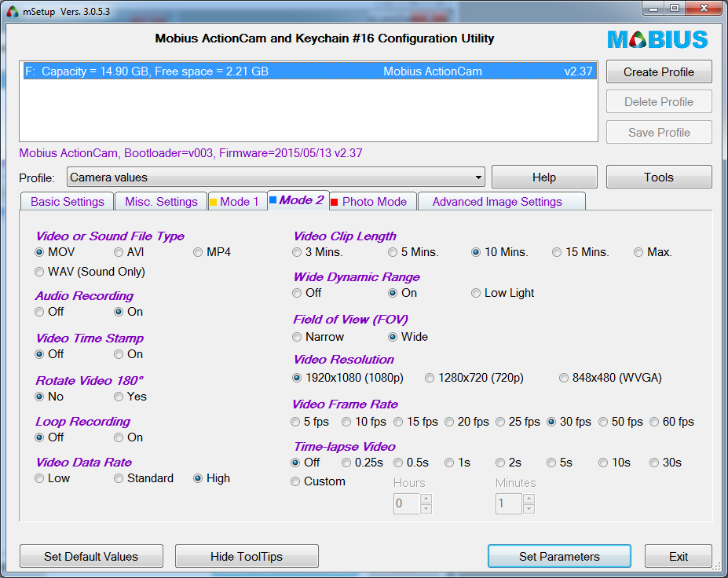728x578 pixels.
Task: Set Video Frame Rate to 5 fps
Action: coord(309,422)
